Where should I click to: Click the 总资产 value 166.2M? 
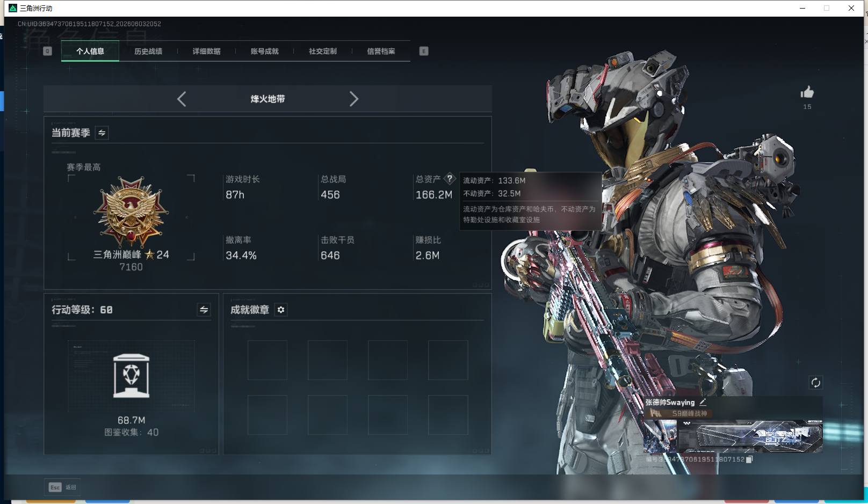[434, 195]
